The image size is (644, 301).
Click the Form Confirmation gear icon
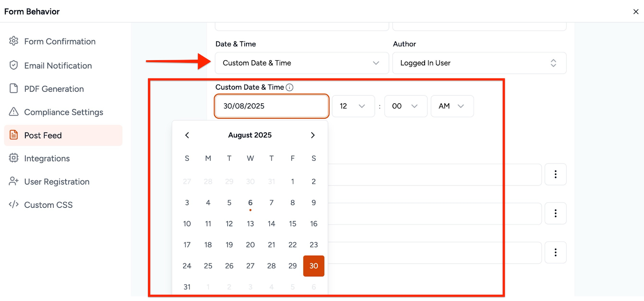[14, 41]
